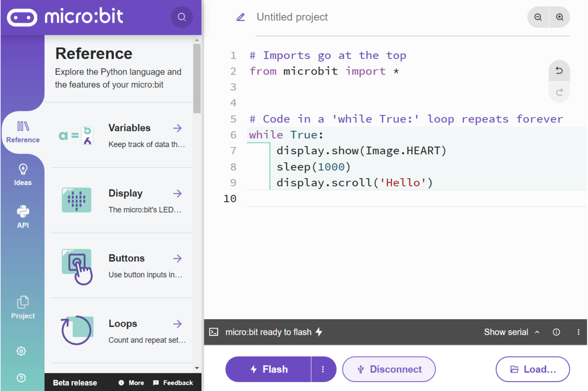Place cursor on empty line 10

pyautogui.click(x=417, y=198)
